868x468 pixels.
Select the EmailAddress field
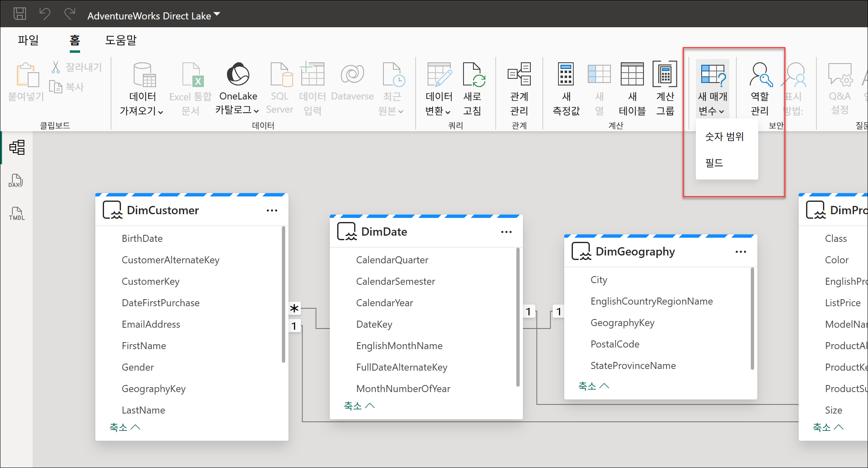point(151,324)
